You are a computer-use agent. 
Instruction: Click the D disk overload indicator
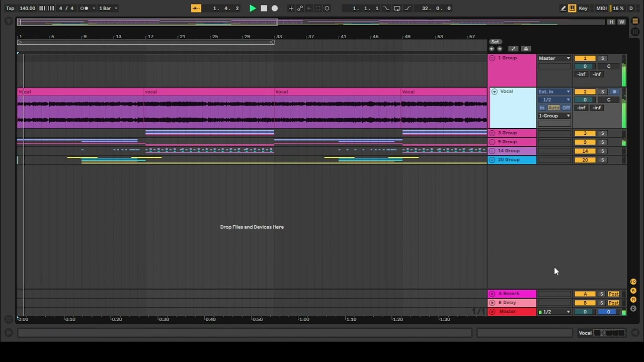(631, 8)
